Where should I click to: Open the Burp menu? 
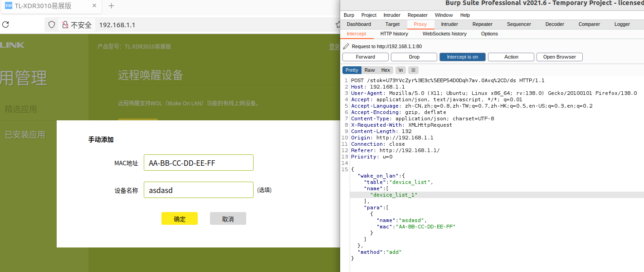(x=349, y=15)
